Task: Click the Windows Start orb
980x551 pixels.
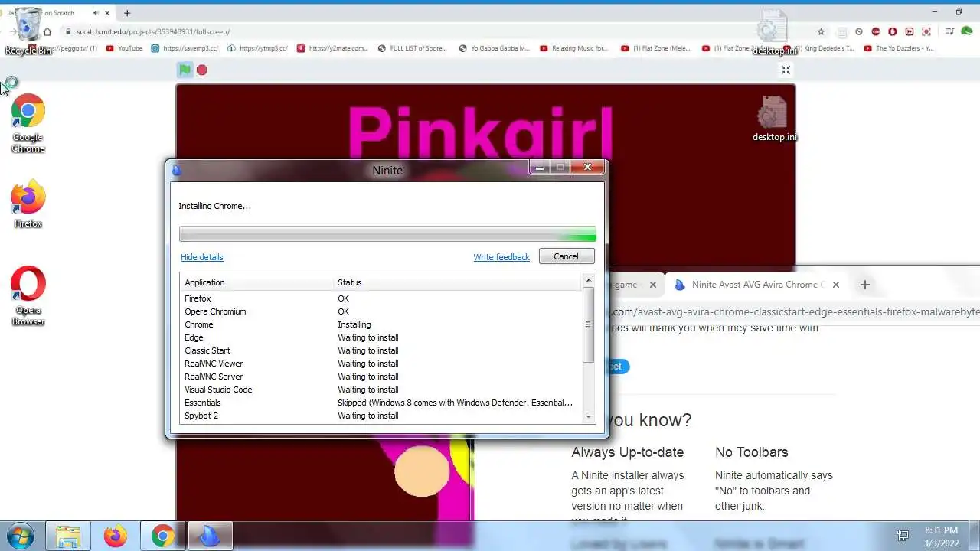Action: (21, 536)
